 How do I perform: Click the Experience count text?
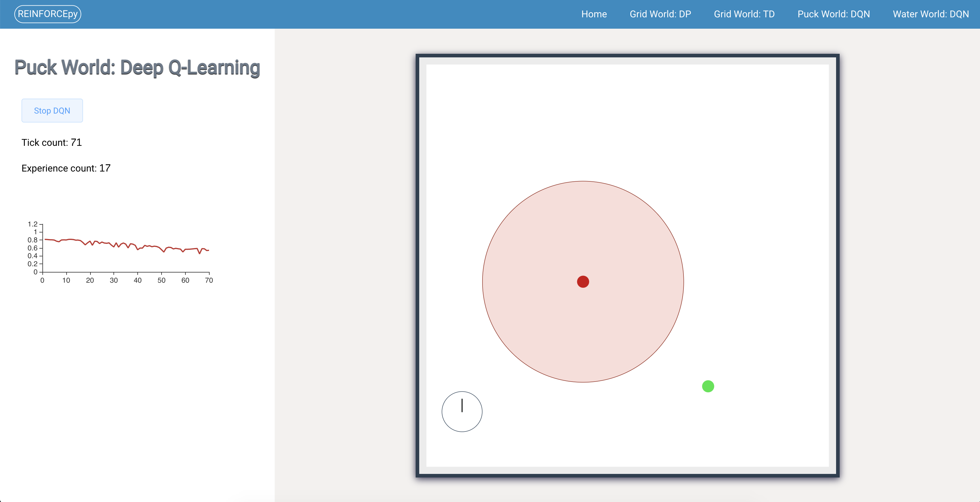pos(66,168)
